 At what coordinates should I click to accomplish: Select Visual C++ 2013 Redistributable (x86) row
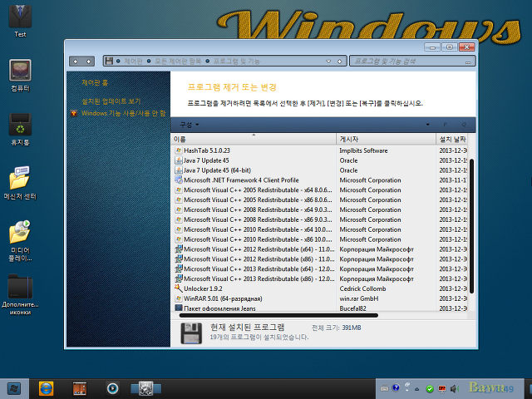tap(320, 278)
